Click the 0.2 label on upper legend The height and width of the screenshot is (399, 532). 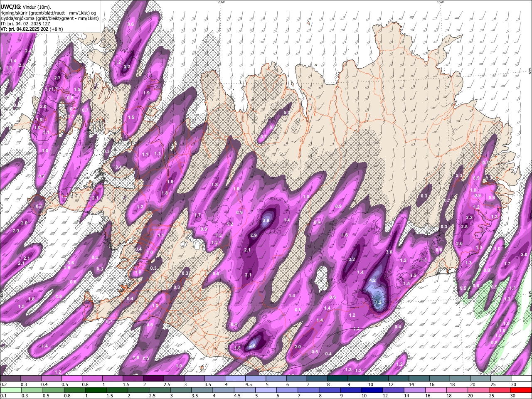click(x=4, y=384)
